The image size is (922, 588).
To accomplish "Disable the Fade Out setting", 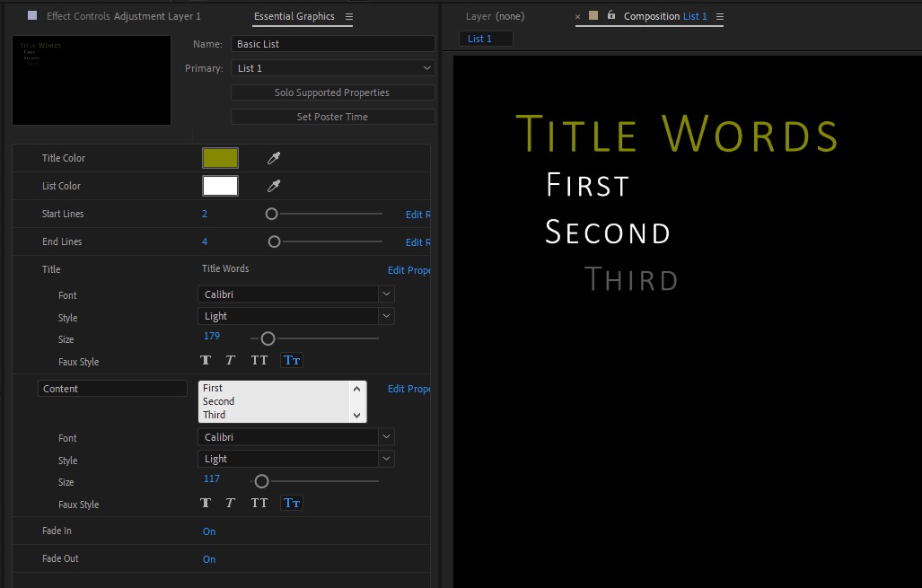I will (x=209, y=558).
